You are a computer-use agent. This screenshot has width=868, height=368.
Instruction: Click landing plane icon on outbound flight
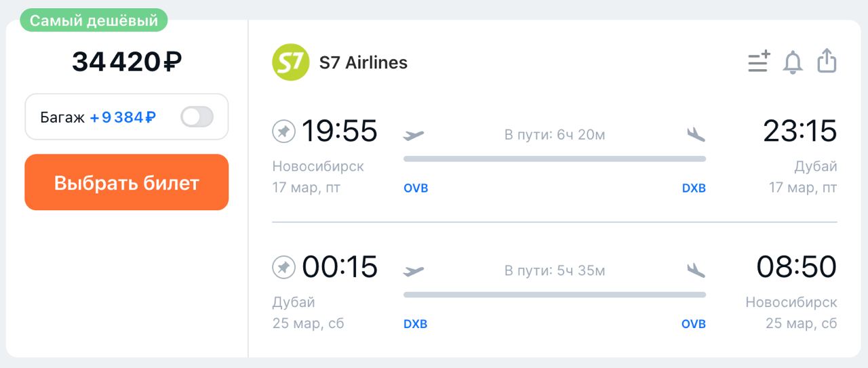(696, 135)
